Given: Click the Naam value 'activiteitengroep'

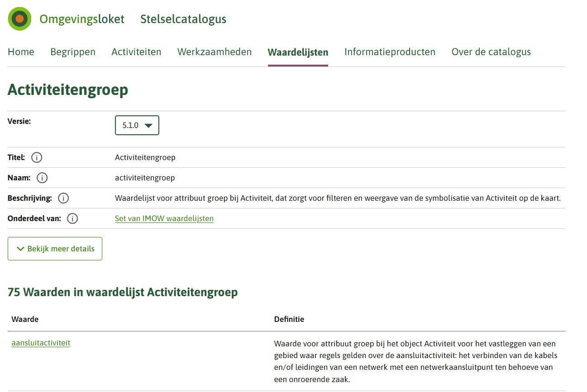Looking at the screenshot, I should (x=145, y=178).
